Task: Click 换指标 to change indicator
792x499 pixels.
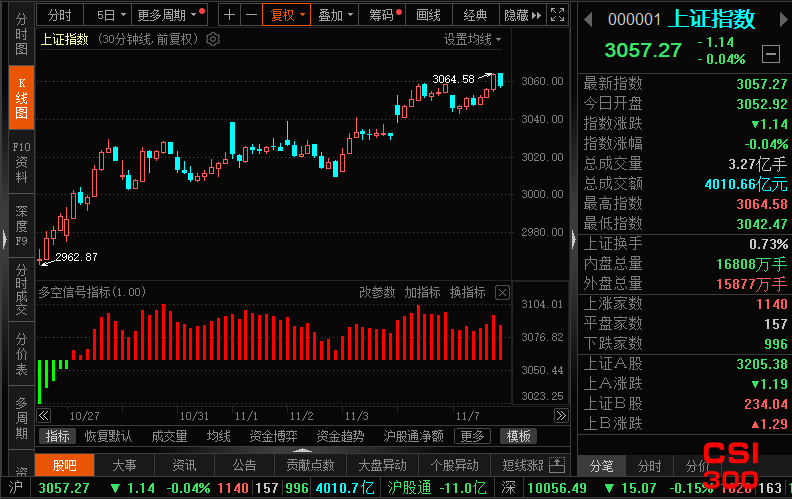Action: (468, 292)
